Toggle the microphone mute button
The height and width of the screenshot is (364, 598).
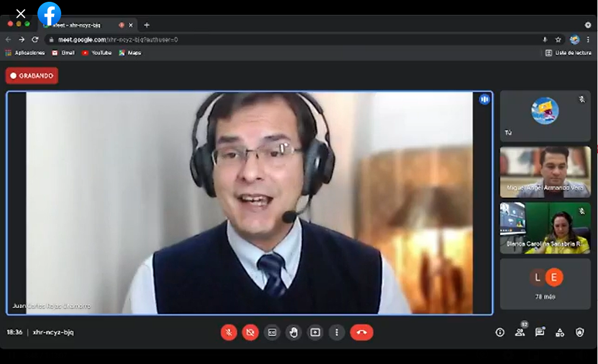click(229, 333)
